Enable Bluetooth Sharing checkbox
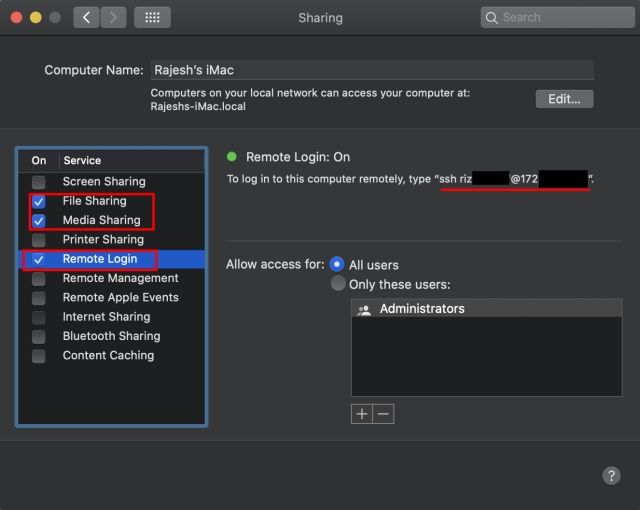Screen dimensions: 640x510 click(39, 337)
